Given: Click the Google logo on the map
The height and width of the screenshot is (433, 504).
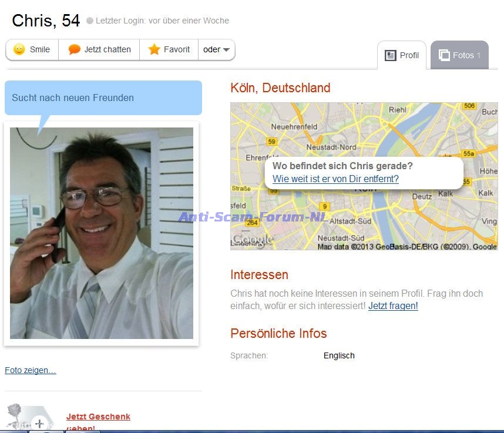Looking at the screenshot, I should tap(252, 240).
